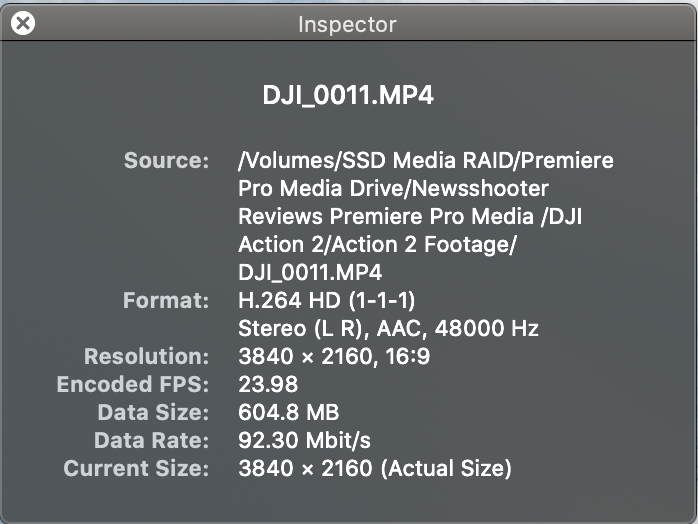The width and height of the screenshot is (698, 524).
Task: Select the DJI_0011.MP4 filename heading
Action: click(347, 96)
